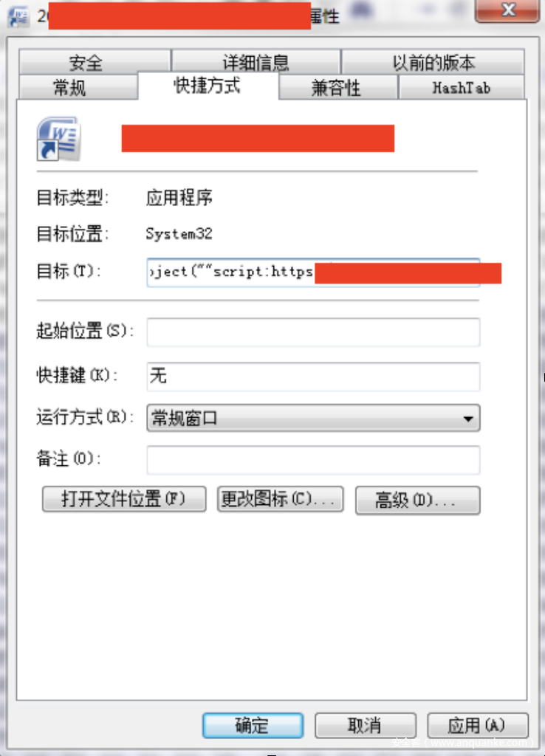The image size is (545, 756).
Task: Switch to the 详细信息 tab
Action: (x=256, y=62)
